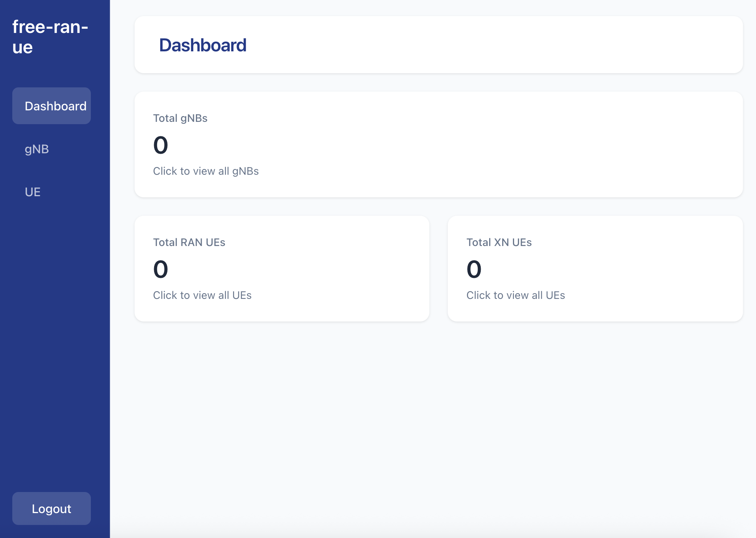Click to view all RAN UEs
The width and height of the screenshot is (756, 538).
(x=202, y=295)
